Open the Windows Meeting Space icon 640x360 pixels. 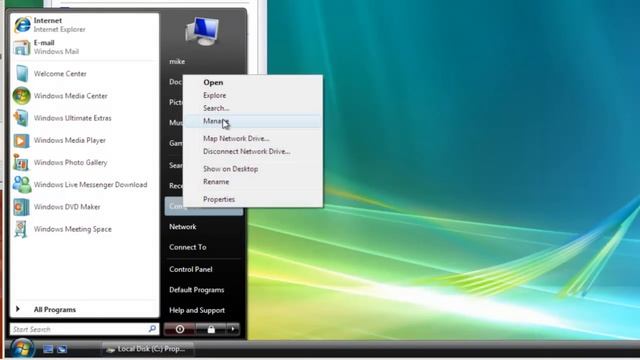point(21,229)
